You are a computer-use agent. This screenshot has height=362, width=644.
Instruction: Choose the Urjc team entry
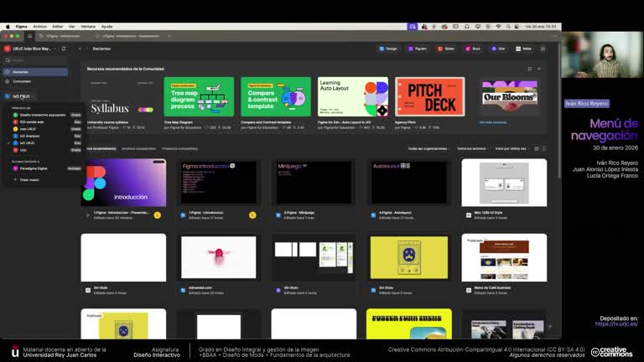[46, 150]
